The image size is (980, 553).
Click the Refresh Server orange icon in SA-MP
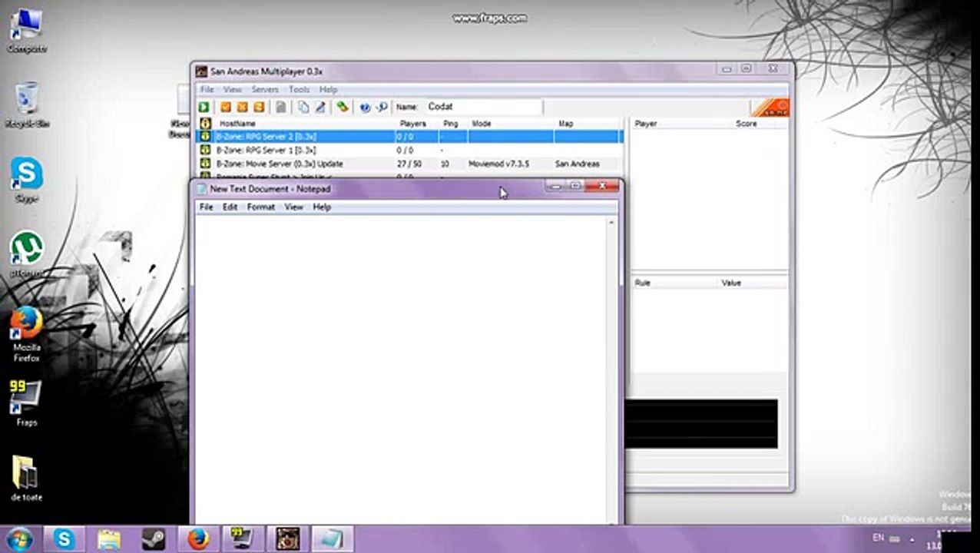(259, 108)
